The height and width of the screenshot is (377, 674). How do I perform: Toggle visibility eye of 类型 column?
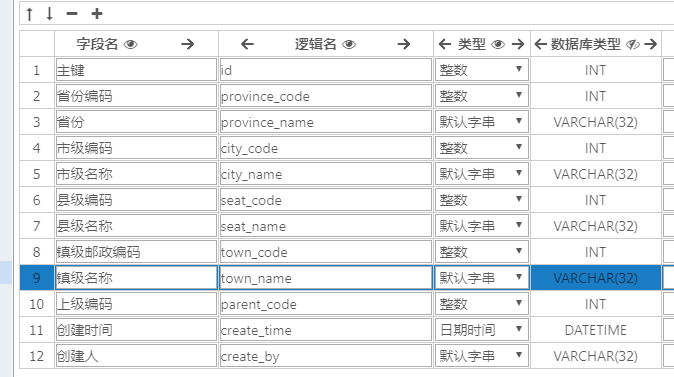(x=498, y=44)
